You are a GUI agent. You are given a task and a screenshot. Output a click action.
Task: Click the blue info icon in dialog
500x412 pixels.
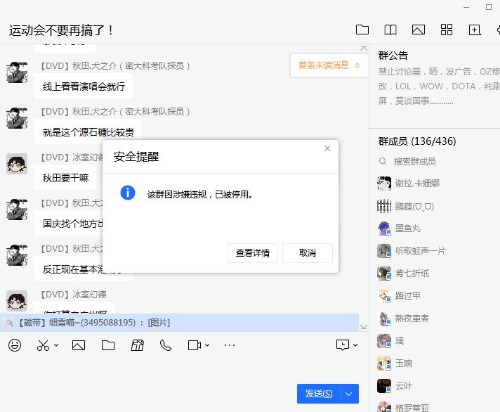pos(128,193)
